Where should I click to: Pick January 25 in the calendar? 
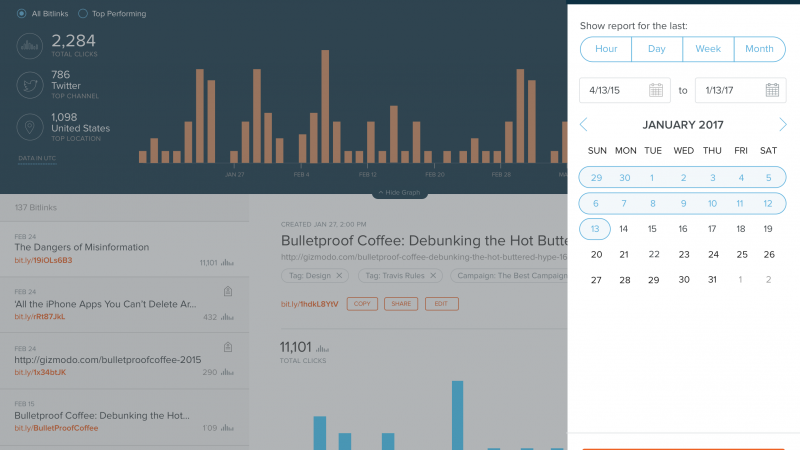(x=742, y=255)
